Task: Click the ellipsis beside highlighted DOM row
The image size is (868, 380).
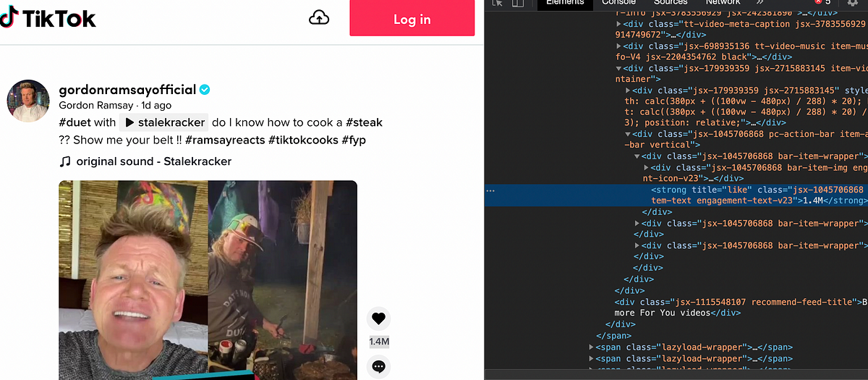Action: tap(490, 190)
